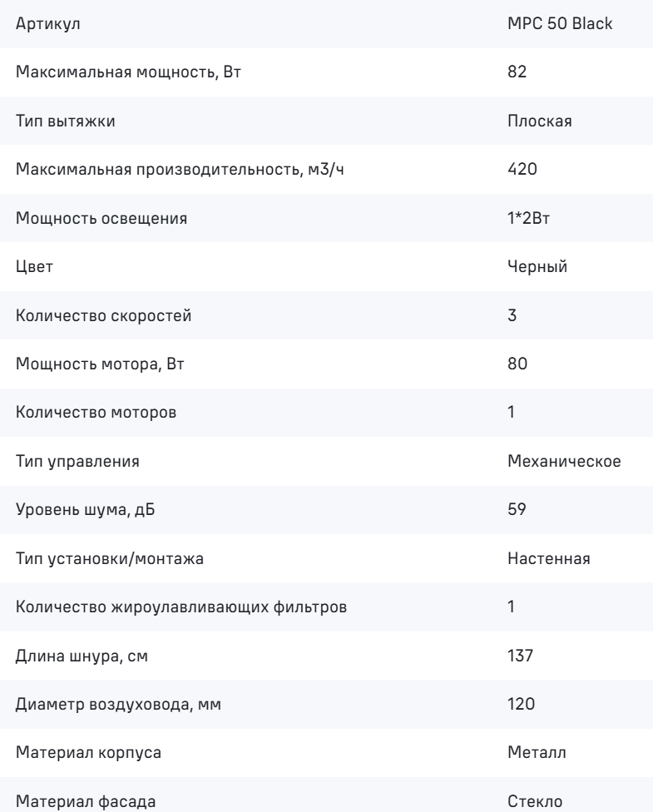Click the Настенная installation type value
Image resolution: width=653 pixels, height=812 pixels.
(x=549, y=558)
